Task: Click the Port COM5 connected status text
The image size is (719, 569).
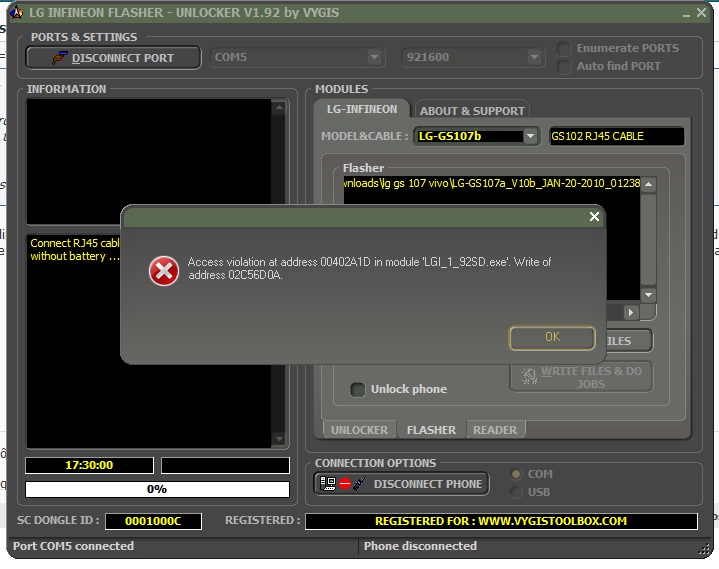Action: [x=73, y=546]
